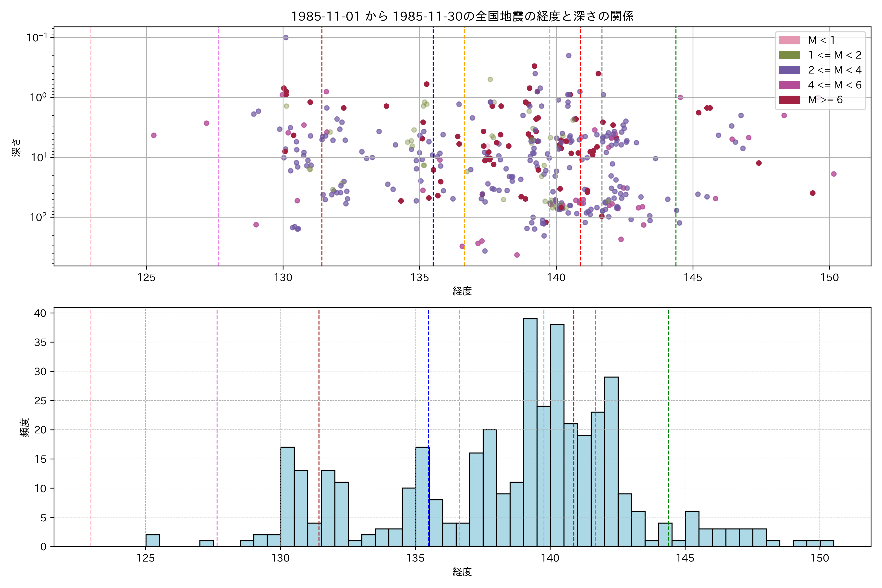Click the chart title text at top

[462, 16]
